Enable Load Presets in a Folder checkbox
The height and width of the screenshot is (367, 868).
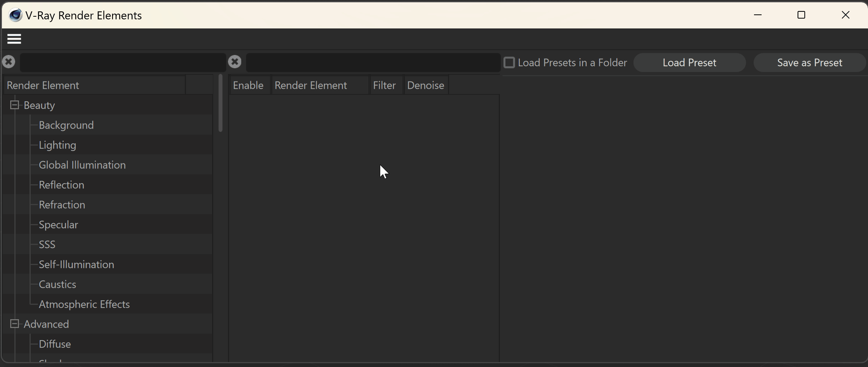pos(509,63)
